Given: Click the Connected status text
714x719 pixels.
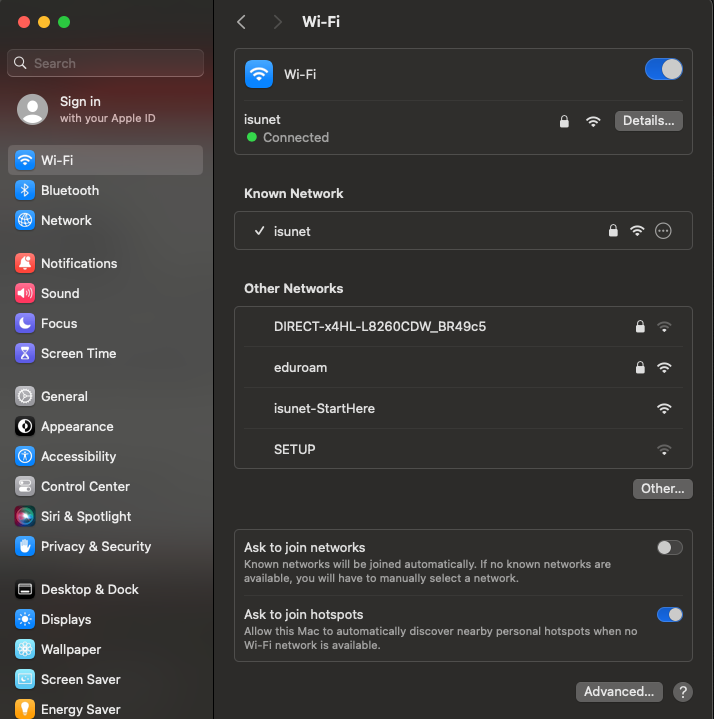Looking at the screenshot, I should point(296,137).
